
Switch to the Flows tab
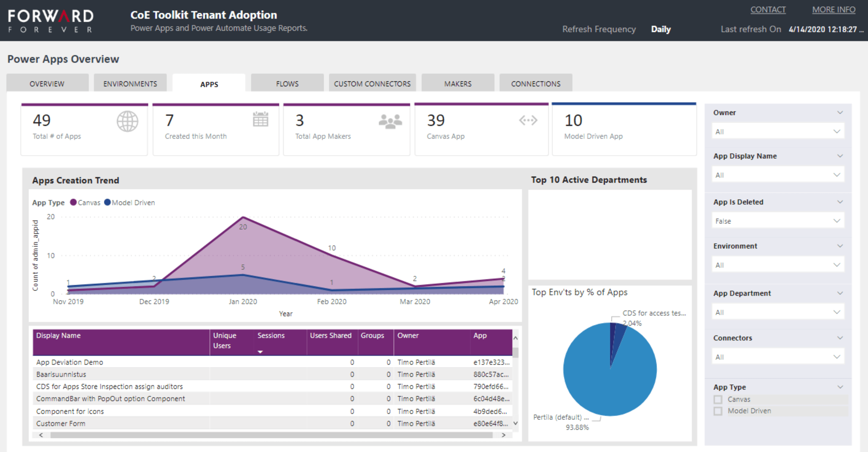coord(287,83)
